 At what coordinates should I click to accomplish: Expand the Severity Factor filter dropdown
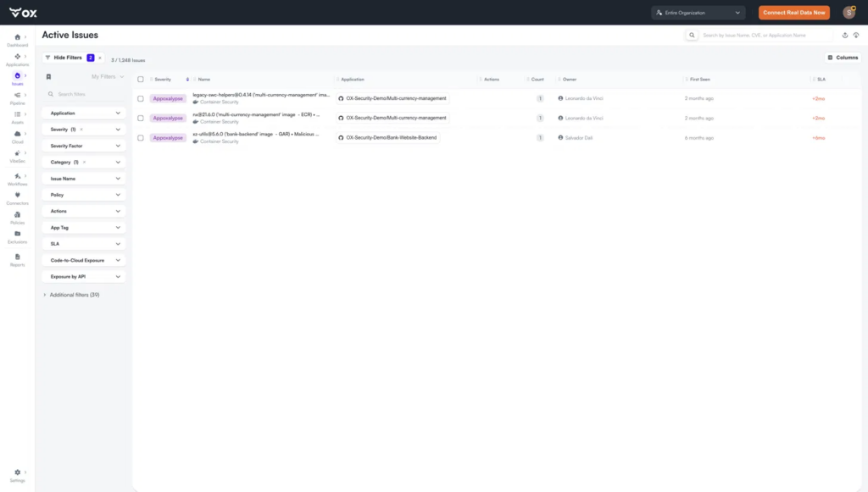(84, 146)
